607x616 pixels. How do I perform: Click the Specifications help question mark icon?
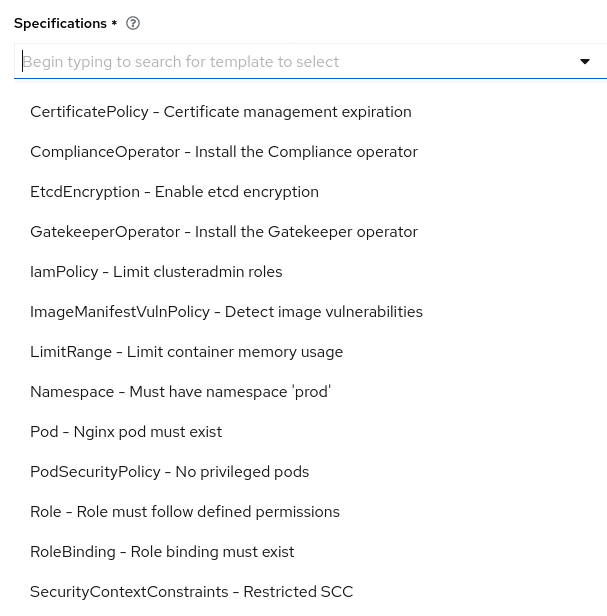[133, 24]
